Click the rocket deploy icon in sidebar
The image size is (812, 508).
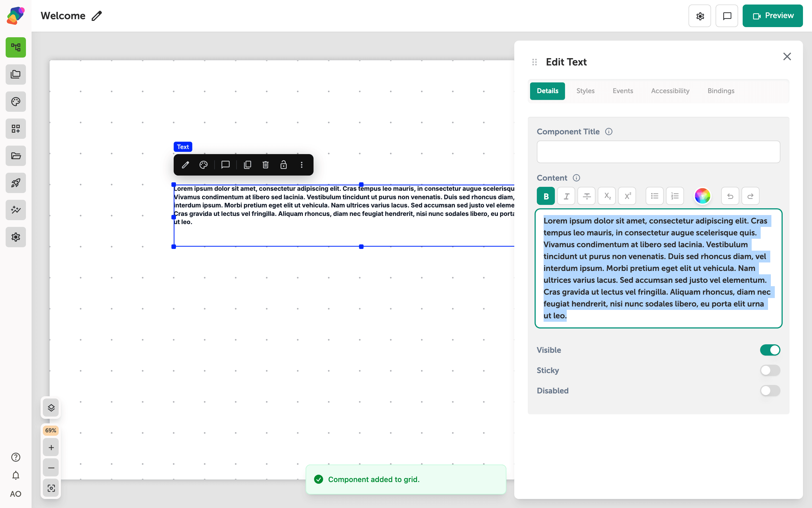[x=16, y=183]
